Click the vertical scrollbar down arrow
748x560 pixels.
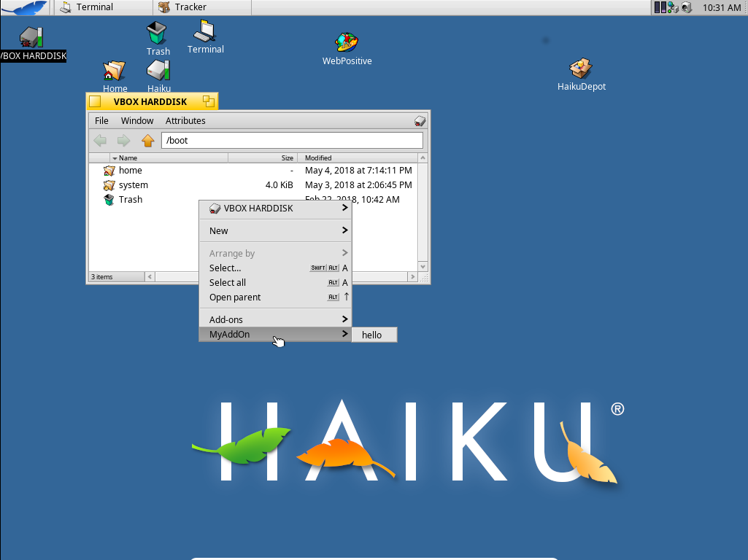pyautogui.click(x=423, y=267)
